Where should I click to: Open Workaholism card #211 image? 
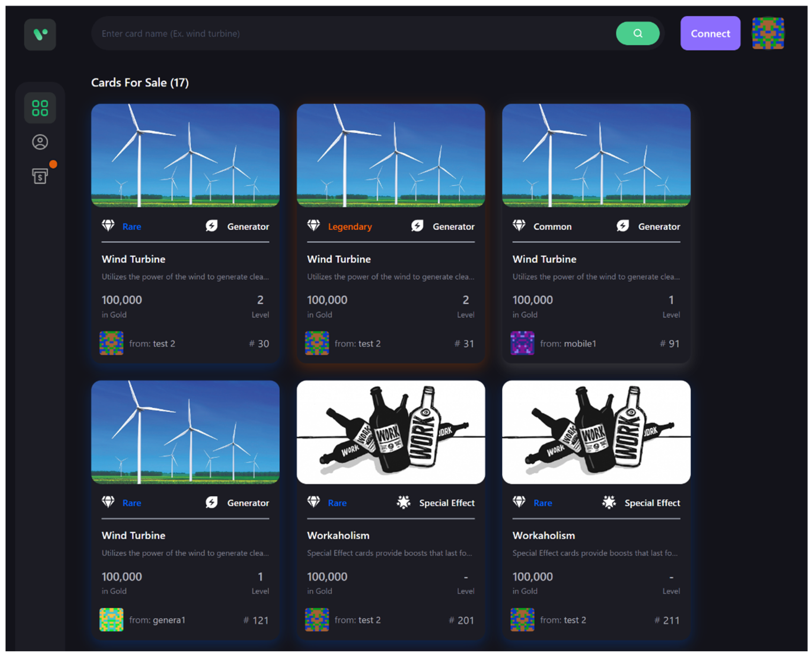[596, 432]
